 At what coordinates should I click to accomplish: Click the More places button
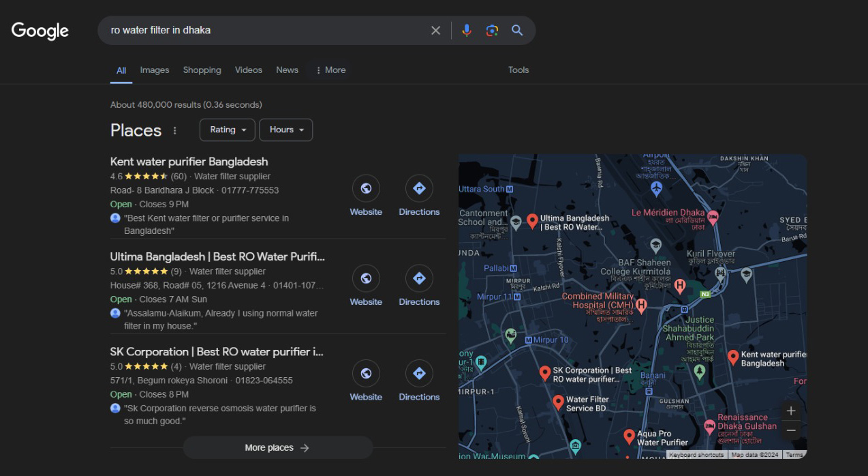(277, 448)
